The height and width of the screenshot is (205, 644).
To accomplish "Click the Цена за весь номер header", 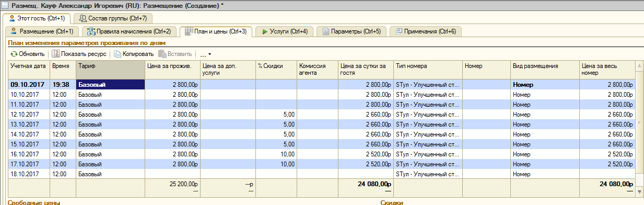I will tap(607, 70).
